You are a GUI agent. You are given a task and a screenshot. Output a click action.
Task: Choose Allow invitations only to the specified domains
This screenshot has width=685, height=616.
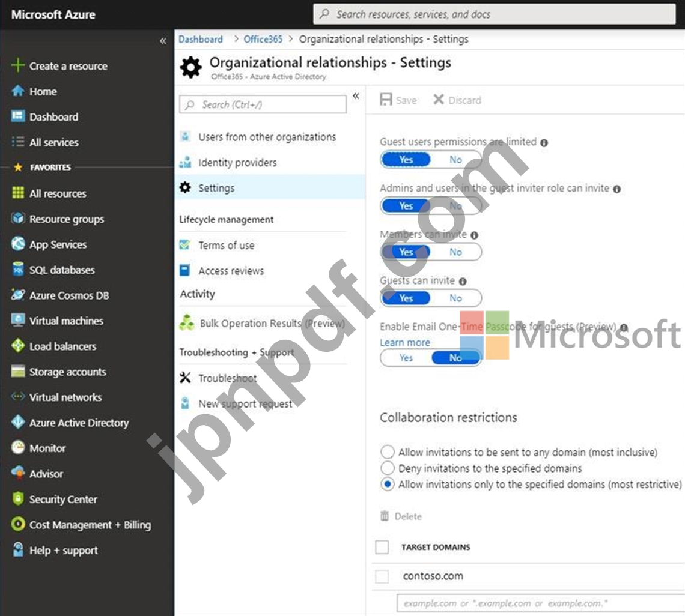pos(387,484)
